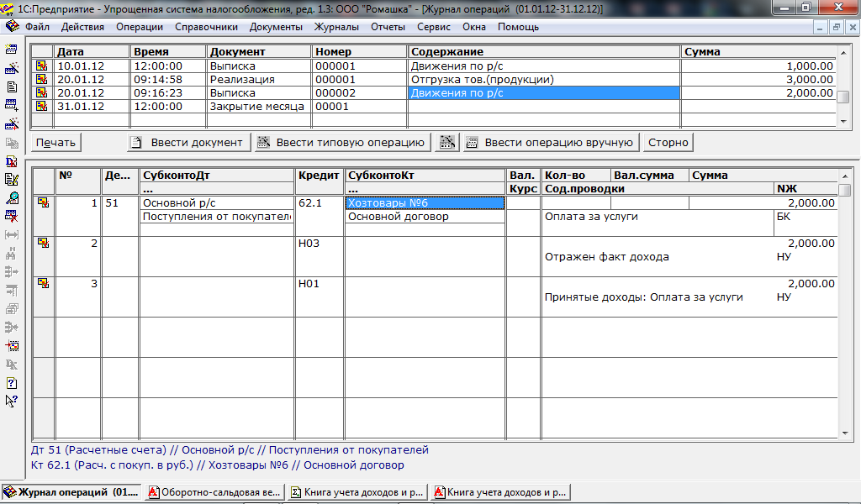
Task: Click row icon of 'Закрытие месяца' entry
Action: click(x=40, y=107)
